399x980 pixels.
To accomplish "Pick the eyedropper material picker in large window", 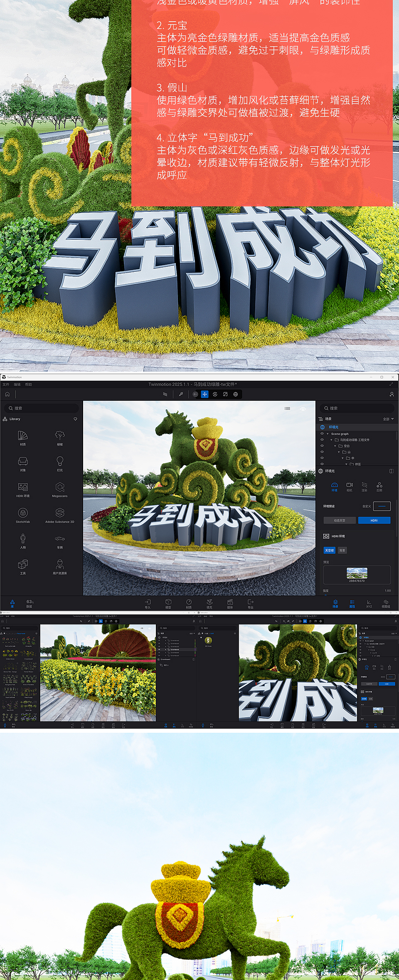I will click(x=181, y=394).
